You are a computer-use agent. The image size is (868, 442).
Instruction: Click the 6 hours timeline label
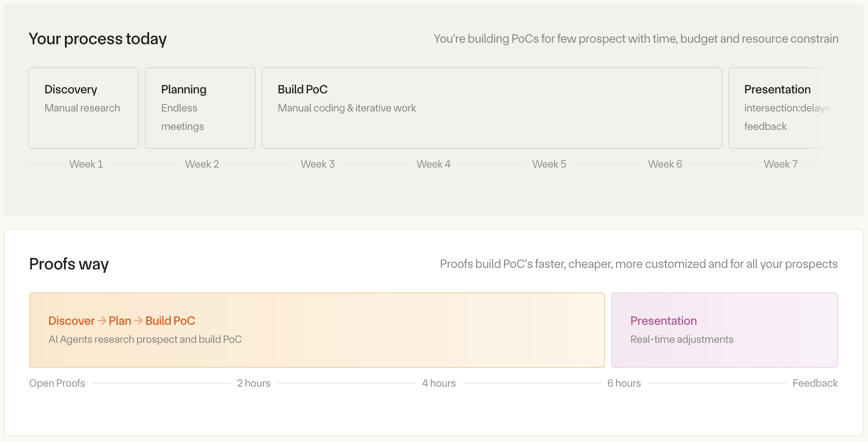(x=624, y=383)
